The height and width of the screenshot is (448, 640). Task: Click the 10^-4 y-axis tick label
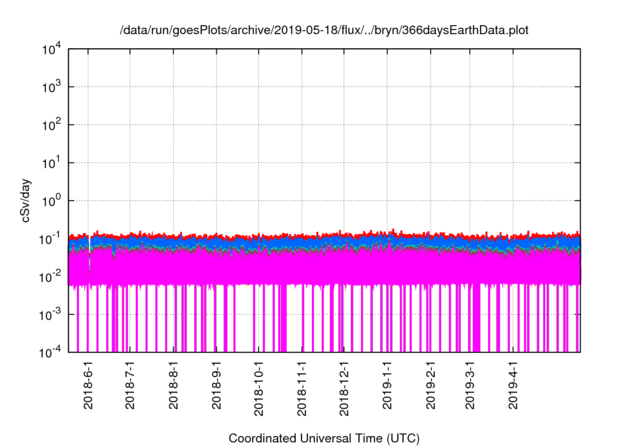(50, 352)
